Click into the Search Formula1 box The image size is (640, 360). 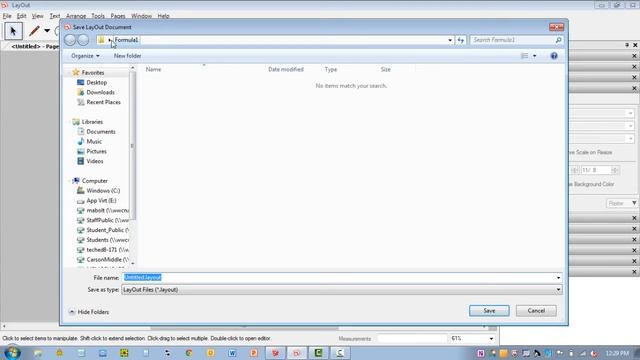click(x=511, y=40)
